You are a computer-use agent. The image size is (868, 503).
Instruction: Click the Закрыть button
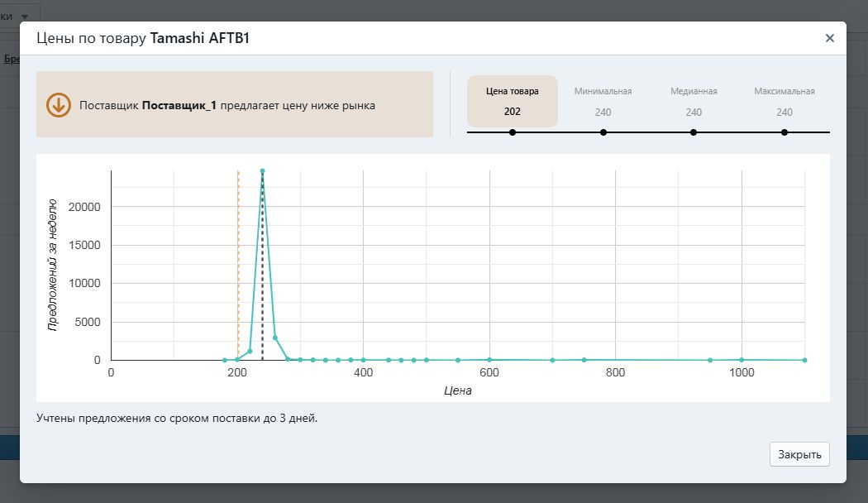[x=799, y=454]
